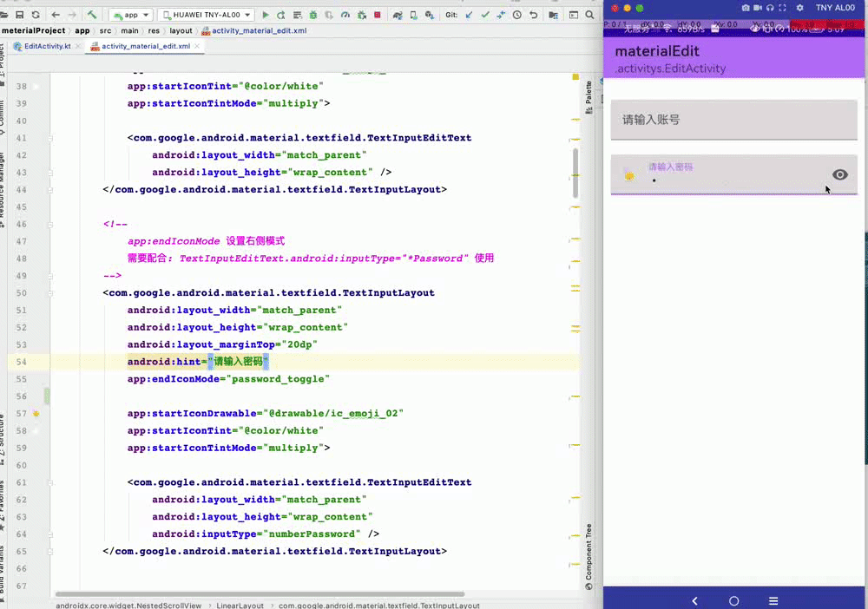Capture a device screenshot with the camera icon
Viewport: 868px width, 609px height.
click(746, 8)
